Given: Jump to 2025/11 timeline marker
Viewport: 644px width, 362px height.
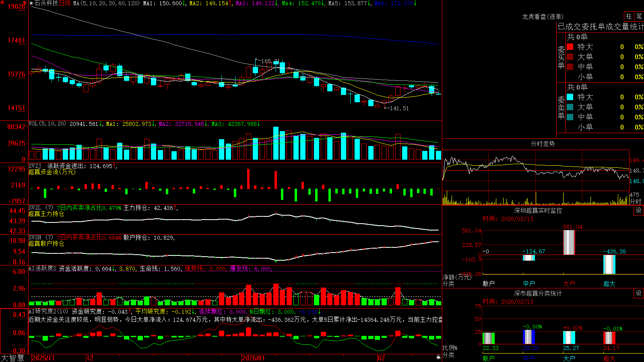Looking at the screenshot, I should 43,358.
